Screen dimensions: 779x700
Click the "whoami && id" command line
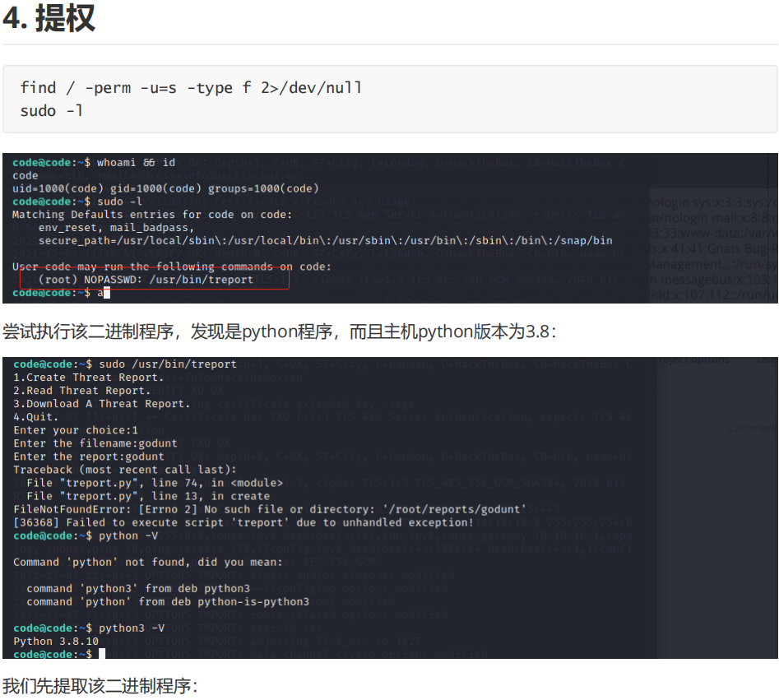tap(94, 162)
